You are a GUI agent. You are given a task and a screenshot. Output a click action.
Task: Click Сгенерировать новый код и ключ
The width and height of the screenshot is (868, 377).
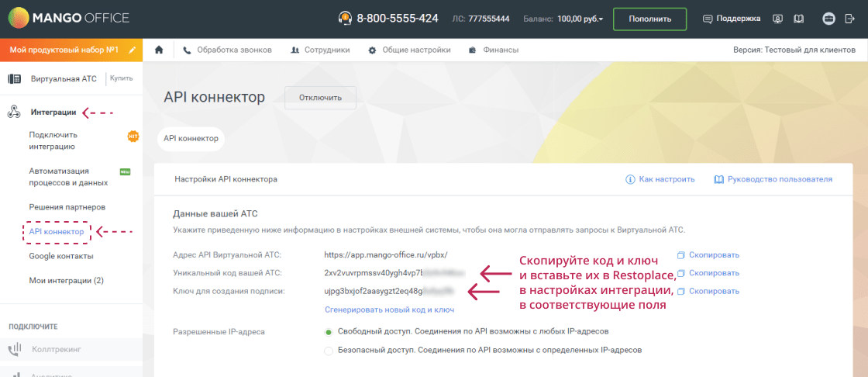[x=389, y=310]
